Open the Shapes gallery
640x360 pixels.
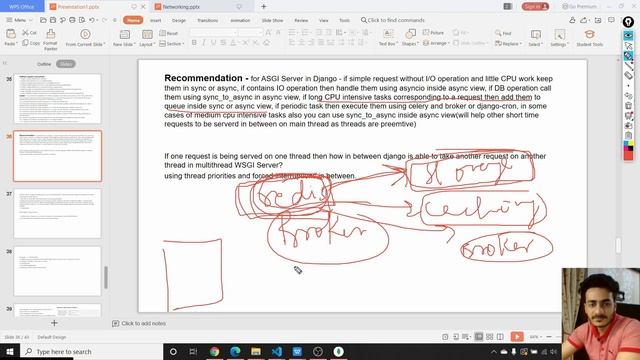coord(410,38)
